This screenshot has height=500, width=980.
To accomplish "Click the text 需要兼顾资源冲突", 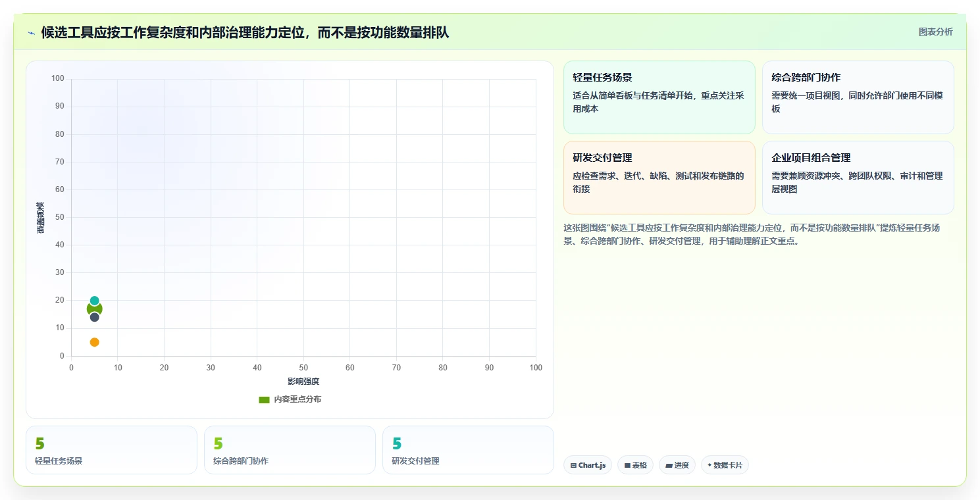I will [857, 182].
